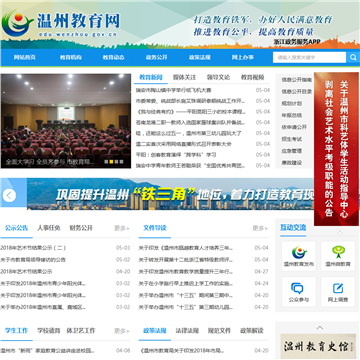Open 依申请公开 sidebar link
The image size is (360, 360).
tap(294, 127)
